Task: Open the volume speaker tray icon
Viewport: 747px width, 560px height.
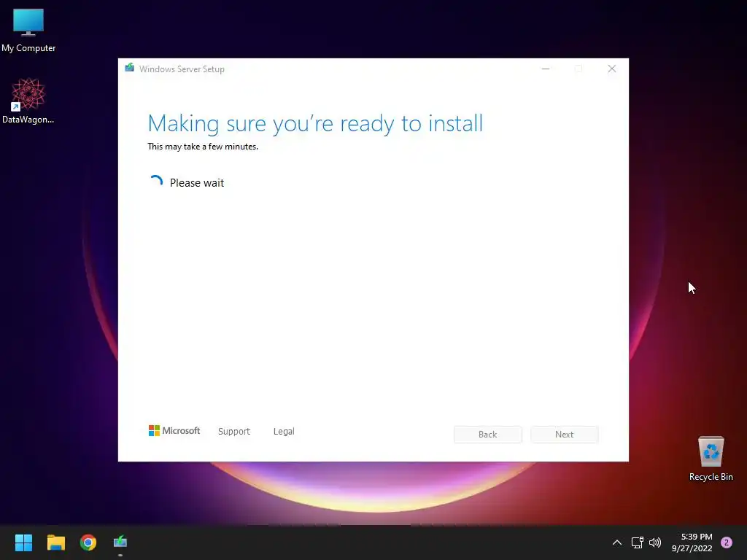Action: pyautogui.click(x=655, y=542)
